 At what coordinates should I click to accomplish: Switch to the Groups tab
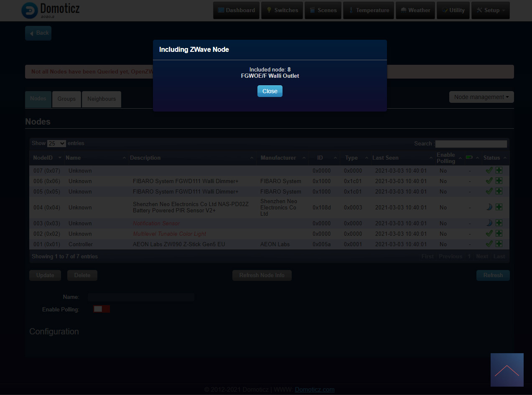point(67,99)
